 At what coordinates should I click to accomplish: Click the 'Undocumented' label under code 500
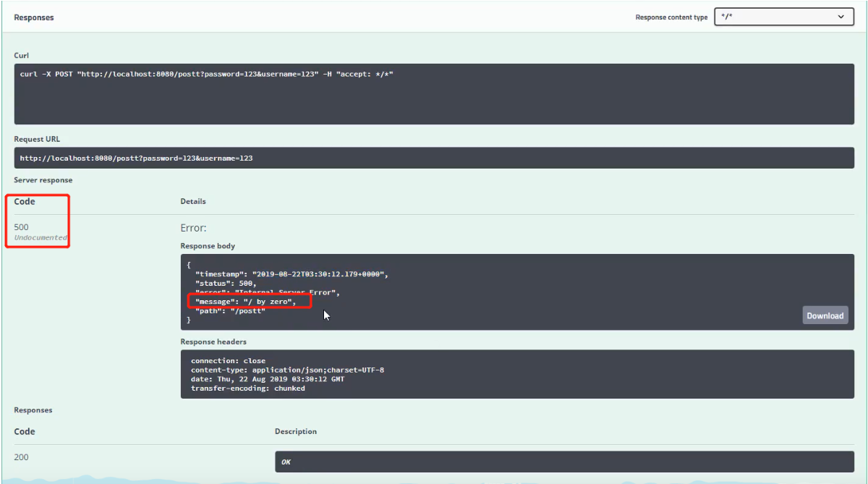pyautogui.click(x=41, y=237)
